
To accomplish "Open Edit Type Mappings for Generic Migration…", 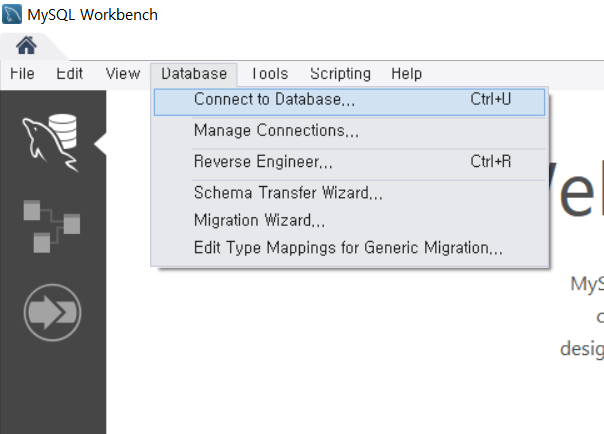I will pyautogui.click(x=349, y=248).
